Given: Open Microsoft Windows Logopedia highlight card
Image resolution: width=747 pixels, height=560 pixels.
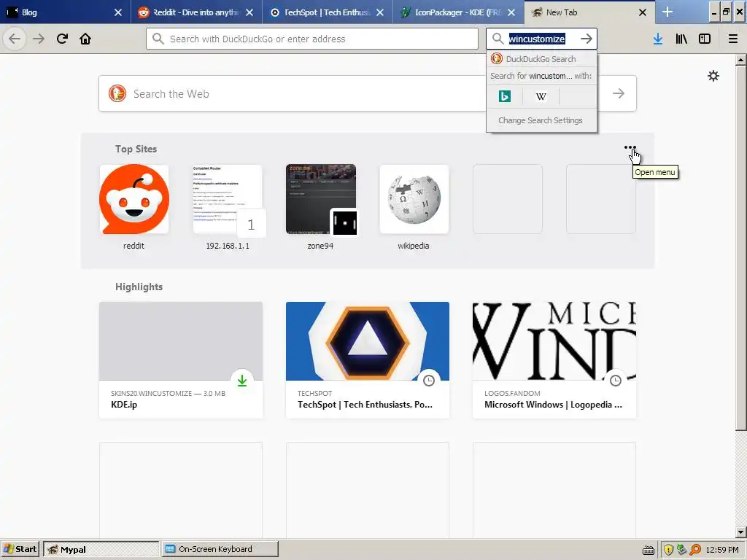Looking at the screenshot, I should coord(554,360).
